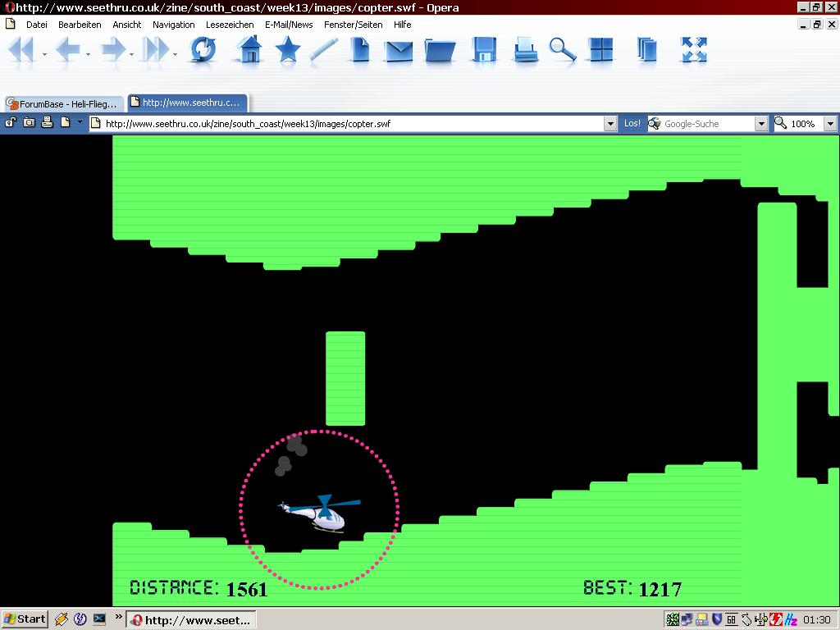Click the helicopter in the game
Image resolution: width=840 pixels, height=630 pixels.
(x=320, y=514)
